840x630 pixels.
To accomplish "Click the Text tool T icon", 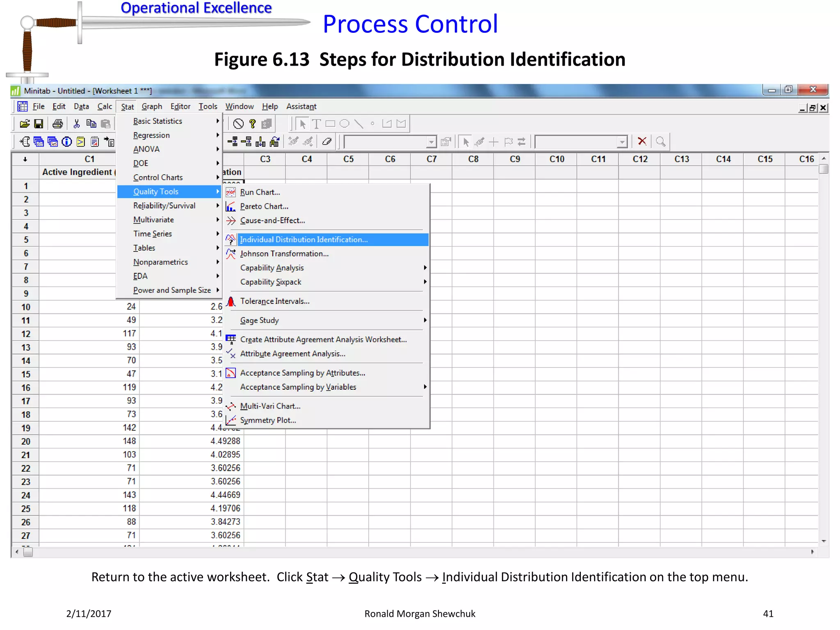I will pos(316,124).
